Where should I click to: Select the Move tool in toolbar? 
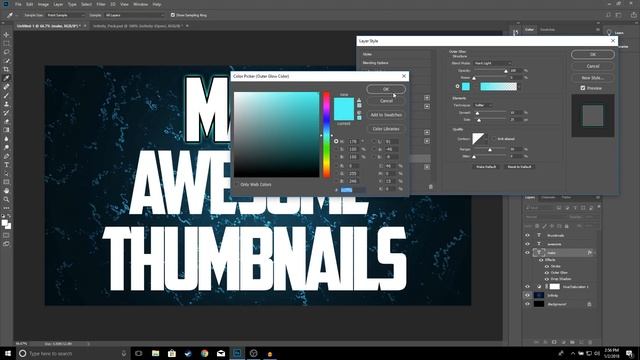click(x=6, y=35)
